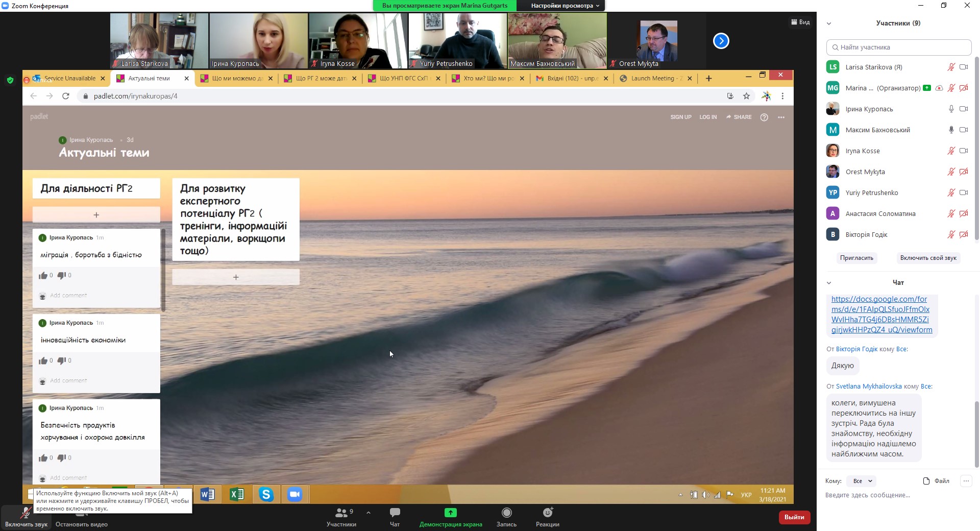The height and width of the screenshot is (531, 980).
Task: Click the Включить свой звук button
Action: pos(928,258)
